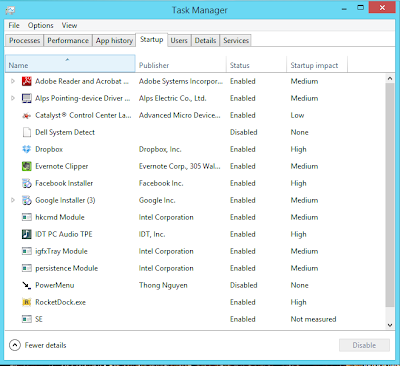
Task: Expand the Adobe Reader and Acrobat group
Action: (13, 81)
